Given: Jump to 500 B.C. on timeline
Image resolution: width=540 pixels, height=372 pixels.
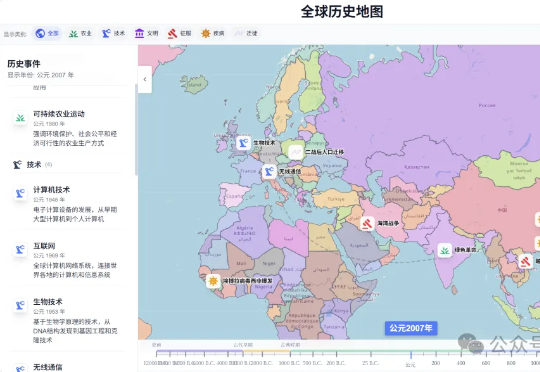Looking at the screenshot, I should click(x=313, y=363).
